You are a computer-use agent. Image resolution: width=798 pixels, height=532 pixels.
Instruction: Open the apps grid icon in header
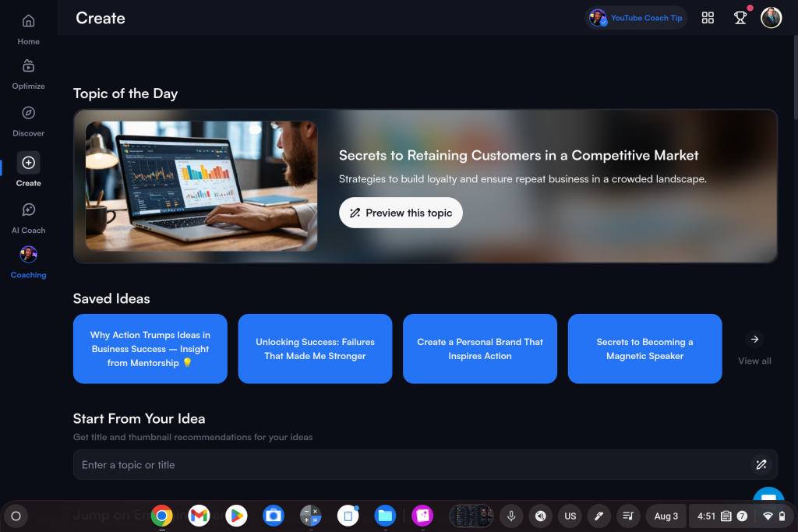708,18
